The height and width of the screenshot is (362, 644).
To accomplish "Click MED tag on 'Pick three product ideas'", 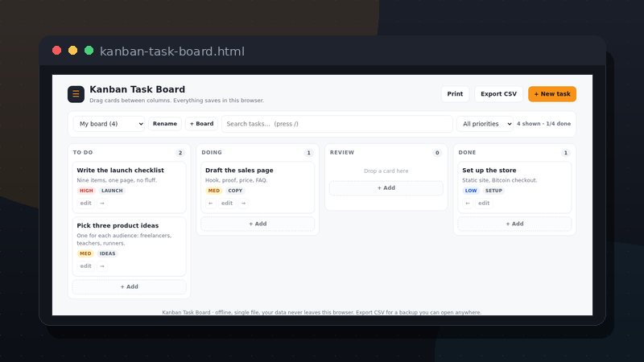I will [x=85, y=253].
